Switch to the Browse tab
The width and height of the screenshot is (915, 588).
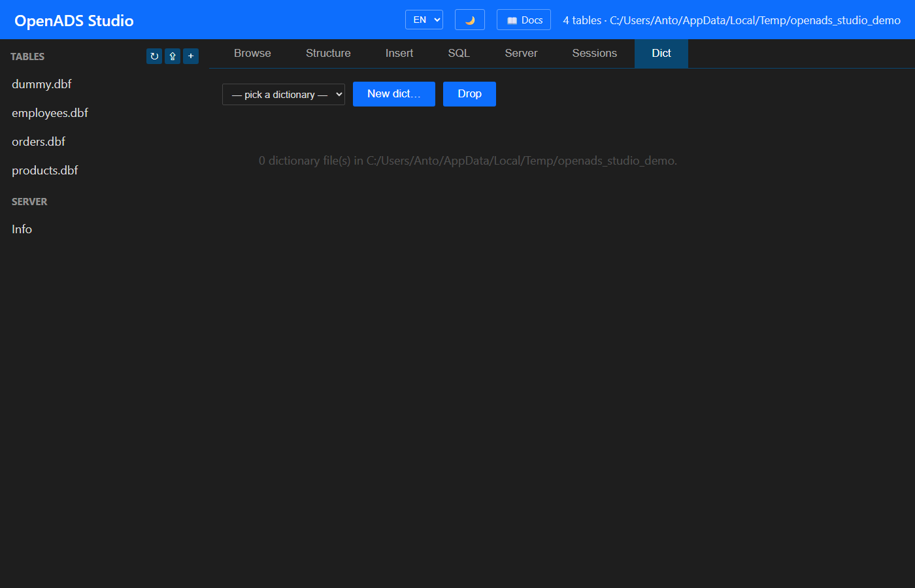point(252,54)
